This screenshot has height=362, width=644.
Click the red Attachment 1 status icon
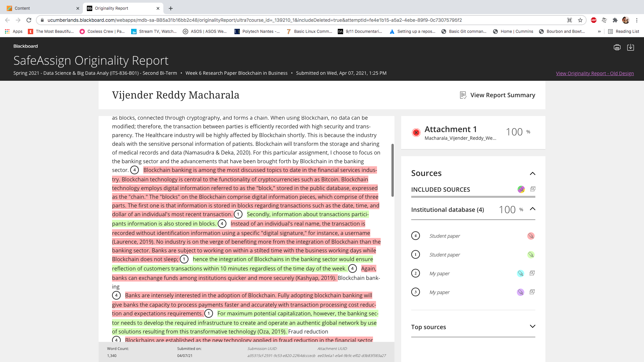[416, 132]
